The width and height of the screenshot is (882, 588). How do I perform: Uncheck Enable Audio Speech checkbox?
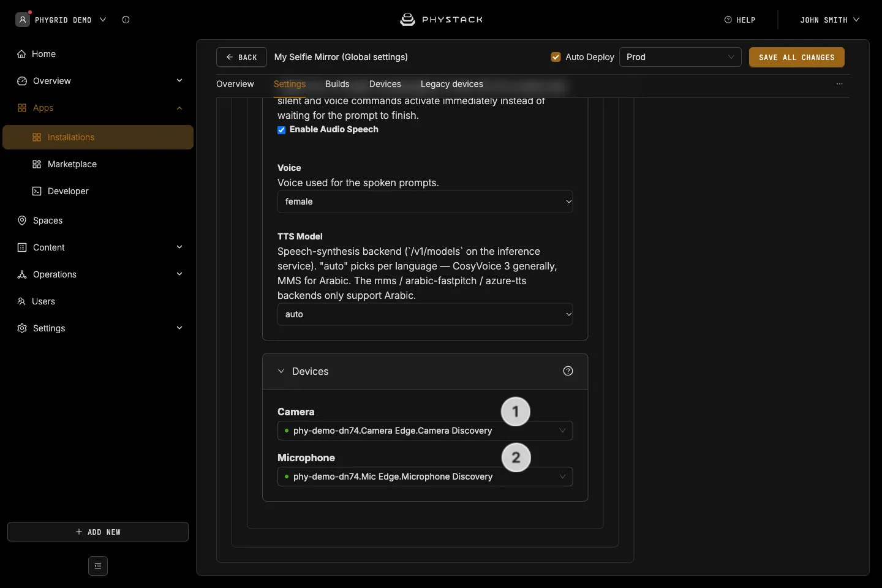(282, 130)
